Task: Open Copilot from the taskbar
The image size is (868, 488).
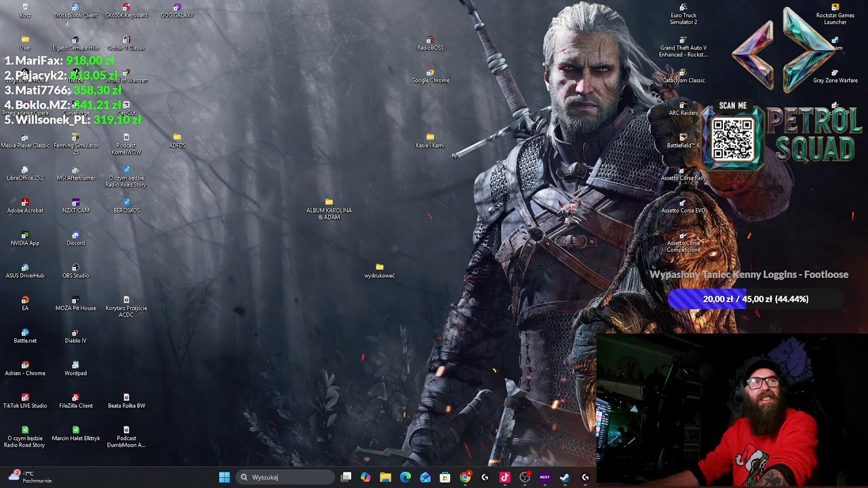Action: pyautogui.click(x=366, y=477)
